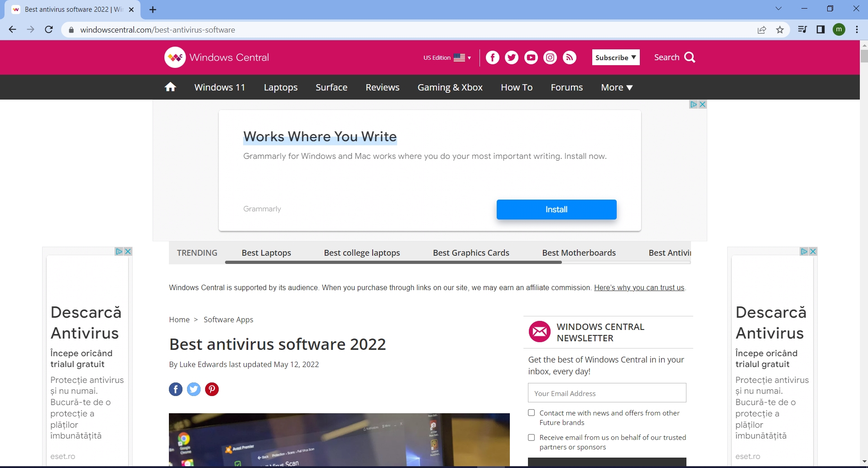Open Windows Central YouTube channel icon

(x=531, y=57)
